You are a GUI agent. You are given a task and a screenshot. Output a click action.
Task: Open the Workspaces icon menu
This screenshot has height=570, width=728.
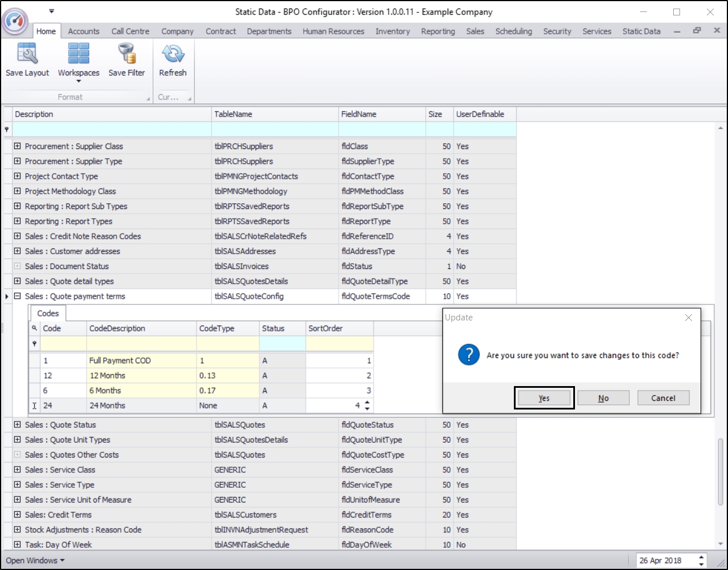point(78,54)
